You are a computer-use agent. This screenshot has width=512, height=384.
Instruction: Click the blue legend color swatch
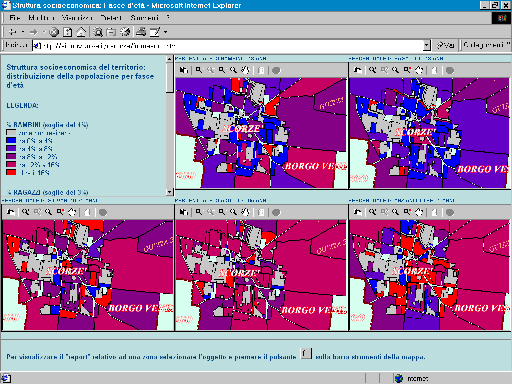coord(11,141)
